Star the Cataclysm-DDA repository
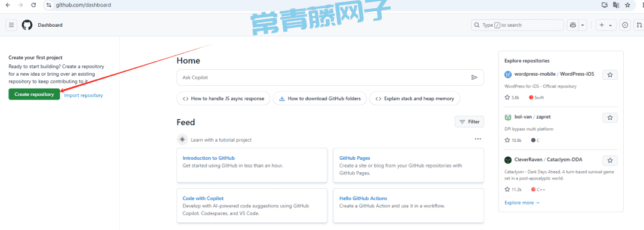 coord(610,160)
